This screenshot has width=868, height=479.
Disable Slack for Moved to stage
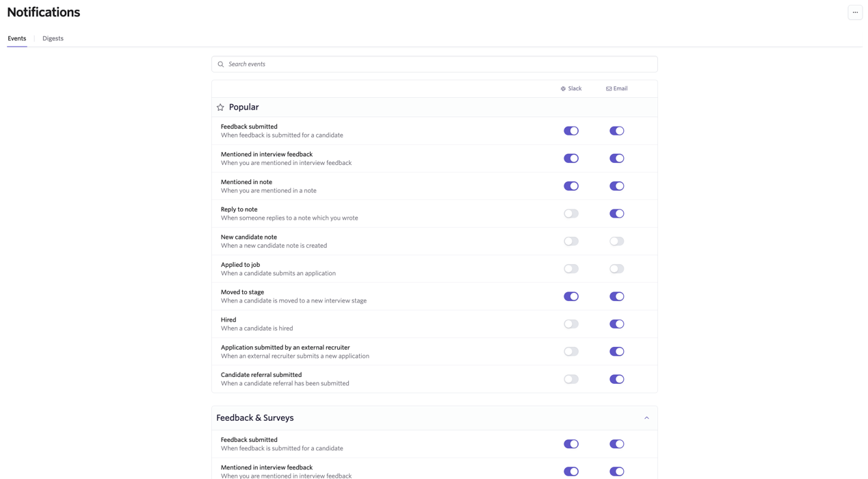tap(571, 296)
